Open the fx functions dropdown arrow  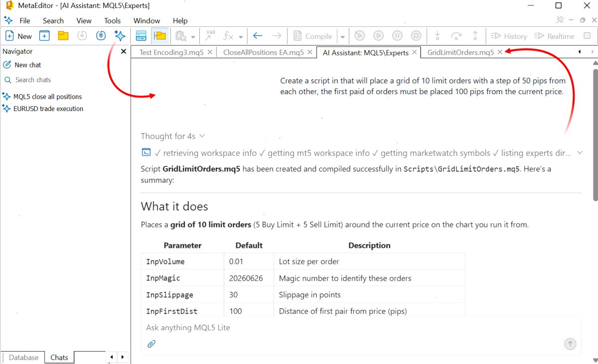point(241,36)
